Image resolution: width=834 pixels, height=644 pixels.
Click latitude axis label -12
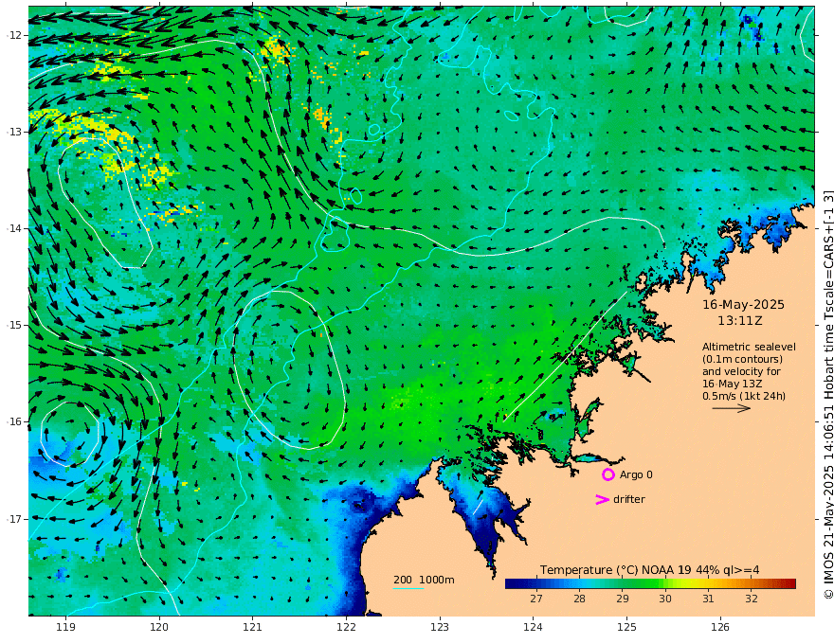coord(14,35)
